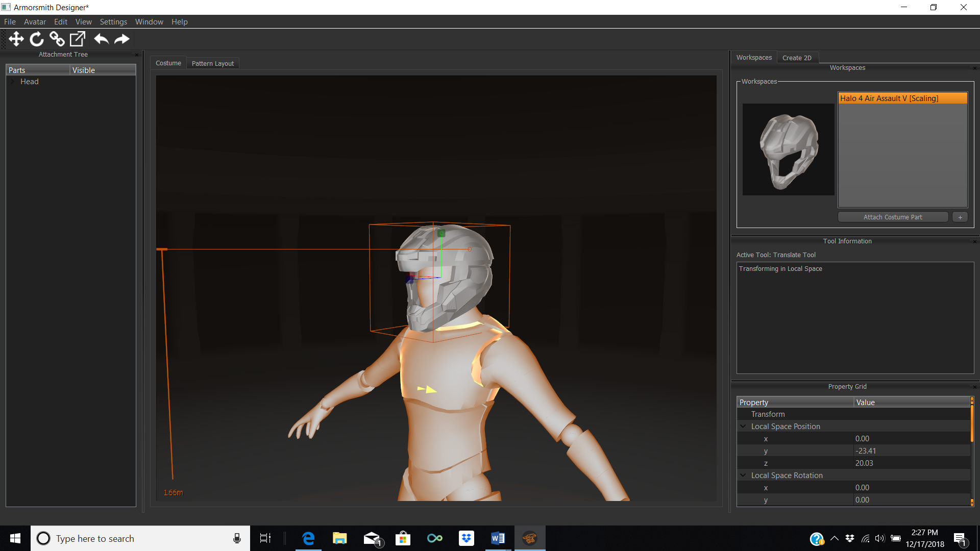Screen dimensions: 980x551
Task: Open Dropbox from the taskbar
Action: (x=467, y=538)
